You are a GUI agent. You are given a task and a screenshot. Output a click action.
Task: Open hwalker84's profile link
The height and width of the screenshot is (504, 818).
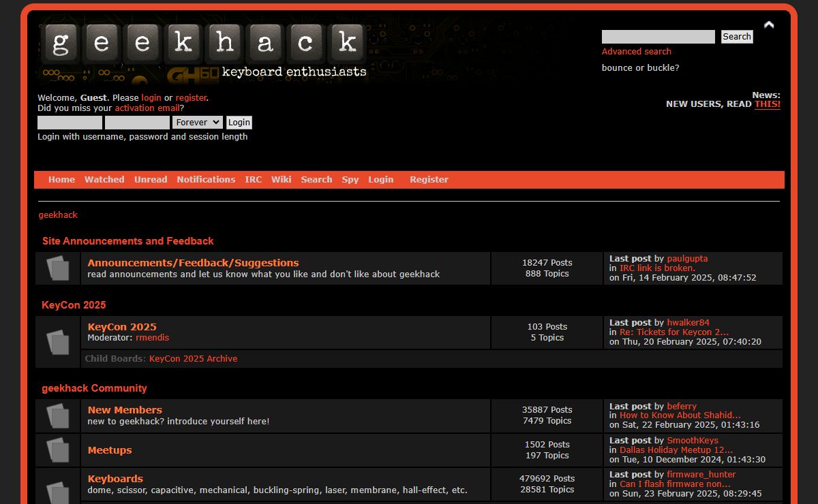coord(688,323)
